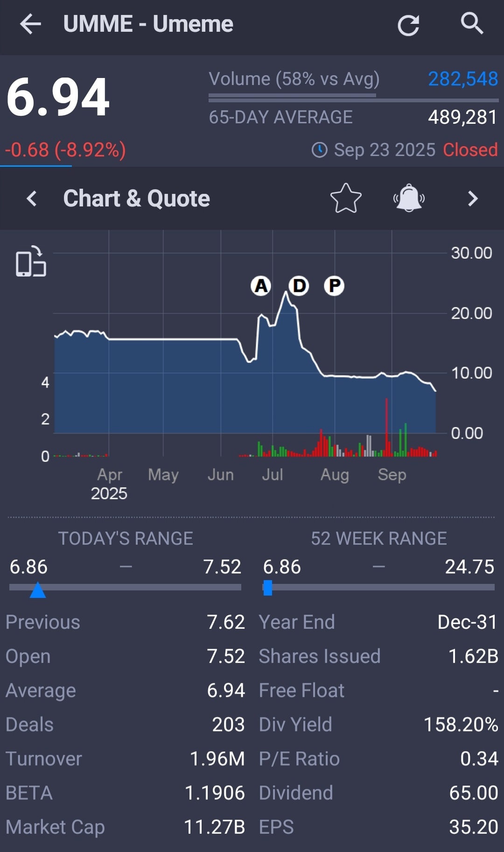Tap the Average row label
This screenshot has width=504, height=852.
41,691
